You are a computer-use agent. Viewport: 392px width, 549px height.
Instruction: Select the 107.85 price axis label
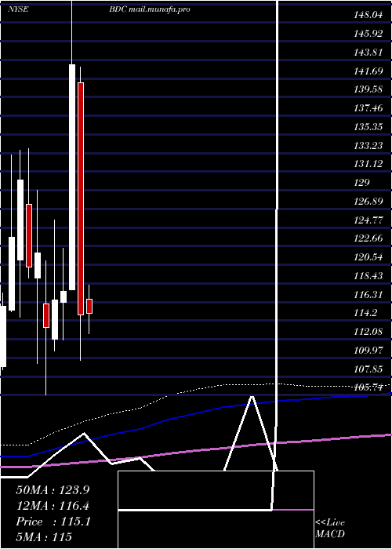coord(368,369)
